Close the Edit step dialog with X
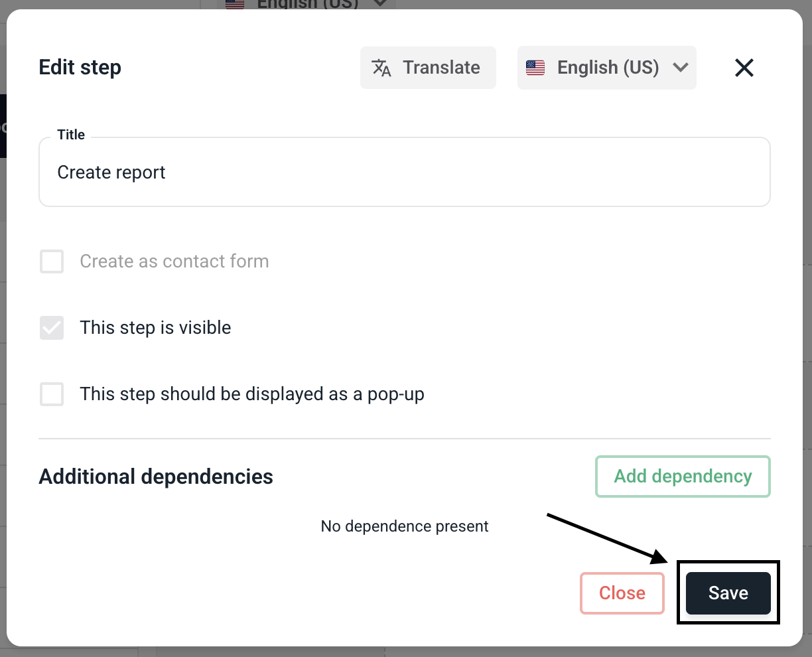The width and height of the screenshot is (812, 657). [744, 68]
